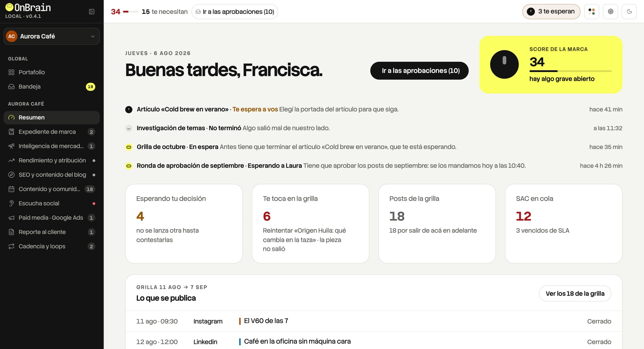This screenshot has height=349, width=644.
Task: Open the 'Posts de la grilla' card
Action: (437, 224)
